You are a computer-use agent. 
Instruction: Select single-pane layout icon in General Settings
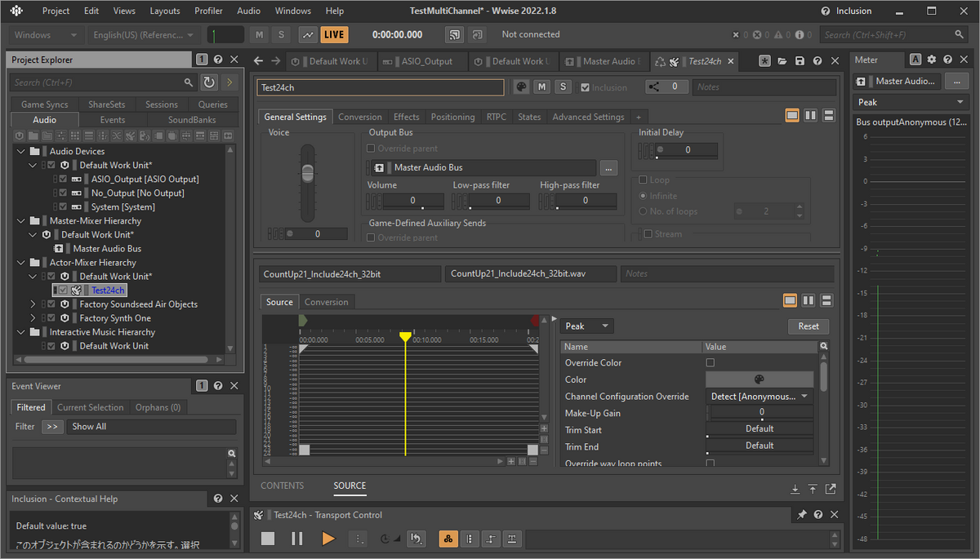click(792, 116)
